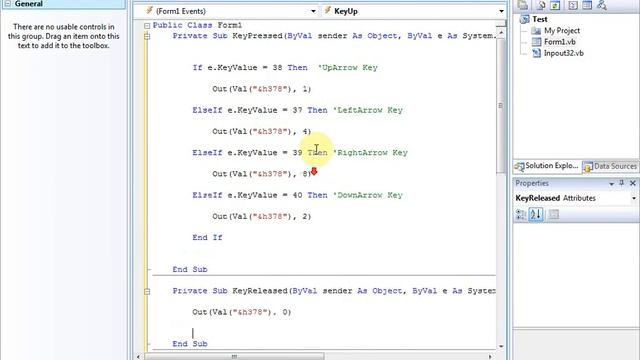Click the code editor vertical scrollbar thumb
640x360 pixels.
(x=500, y=105)
